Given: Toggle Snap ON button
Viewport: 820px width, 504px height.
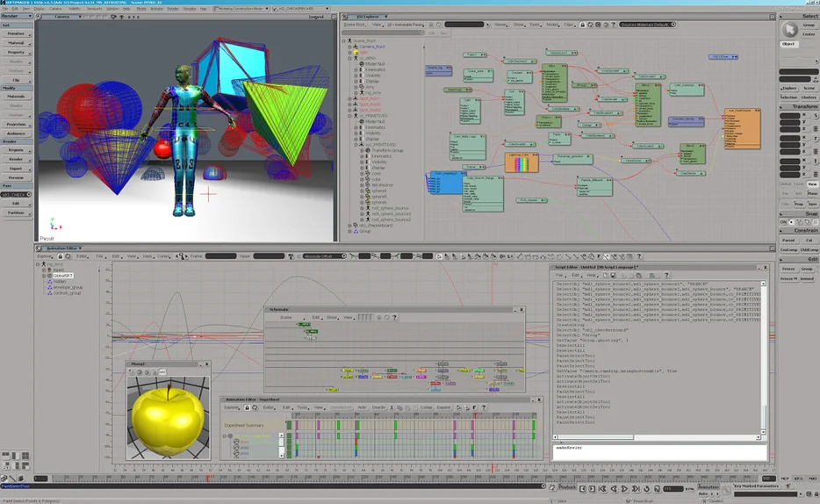Looking at the screenshot, I should [783, 222].
